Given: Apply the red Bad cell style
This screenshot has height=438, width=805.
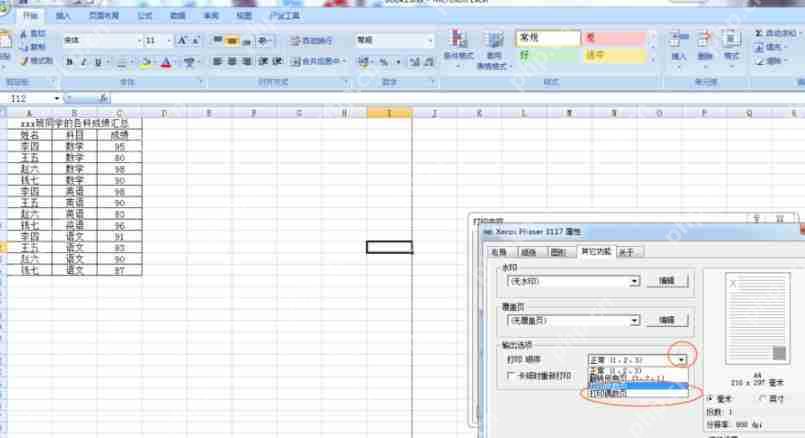Looking at the screenshot, I should coord(614,38).
